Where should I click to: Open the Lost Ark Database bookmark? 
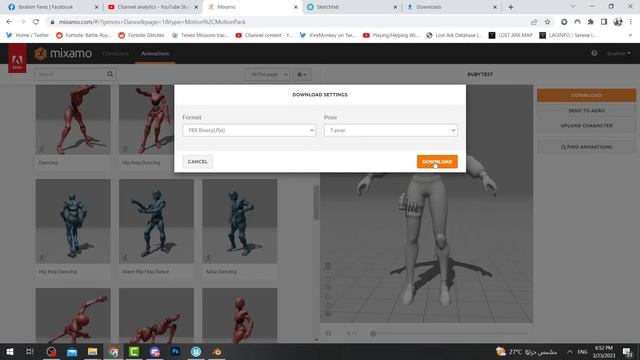pyautogui.click(x=454, y=36)
